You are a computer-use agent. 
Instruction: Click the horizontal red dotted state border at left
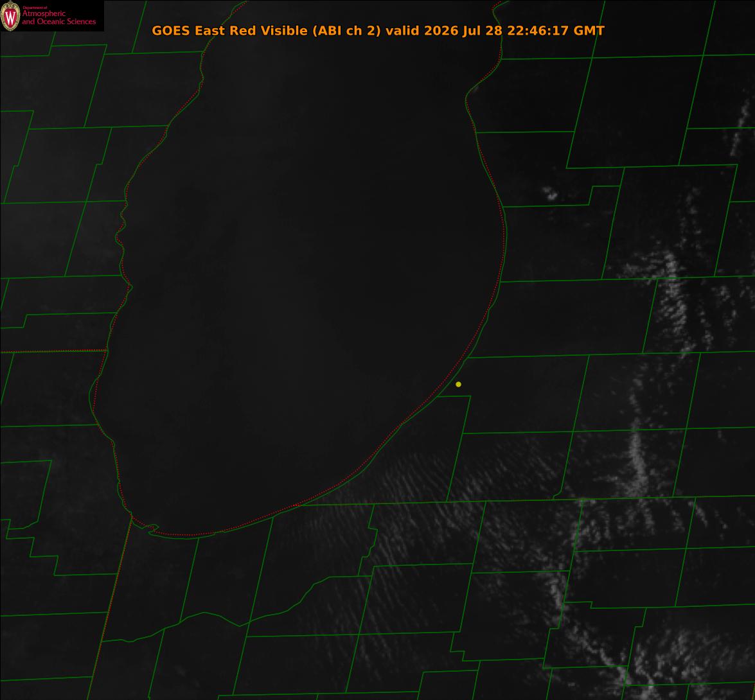point(53,351)
